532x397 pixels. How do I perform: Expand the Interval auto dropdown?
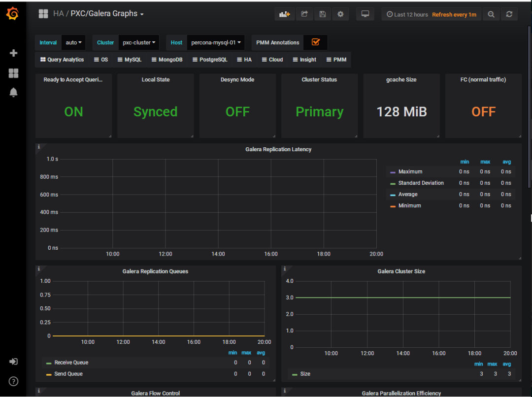point(74,43)
